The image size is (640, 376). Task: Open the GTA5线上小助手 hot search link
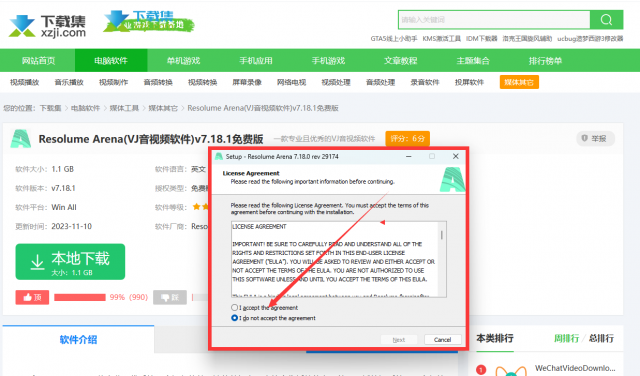[394, 38]
